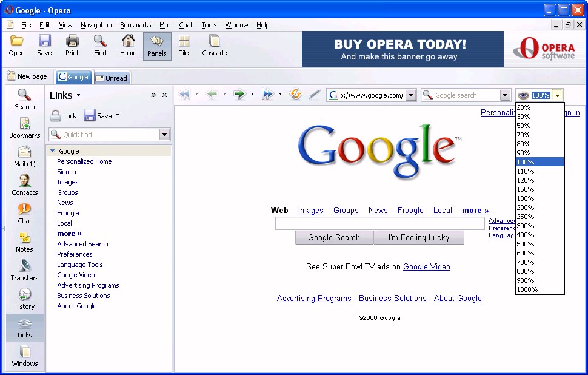The image size is (588, 375).
Task: Expand the Quick find dropdown arrow
Action: tap(164, 135)
